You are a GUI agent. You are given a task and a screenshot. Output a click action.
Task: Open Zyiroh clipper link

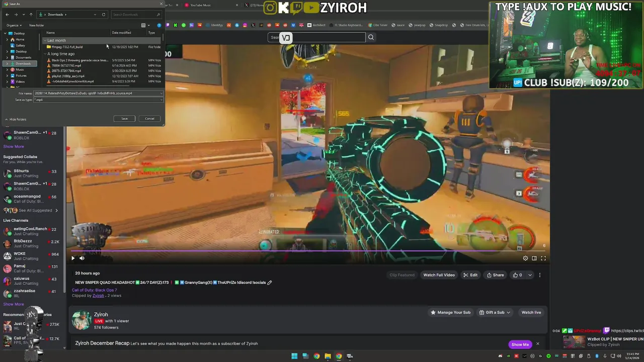[x=98, y=296]
